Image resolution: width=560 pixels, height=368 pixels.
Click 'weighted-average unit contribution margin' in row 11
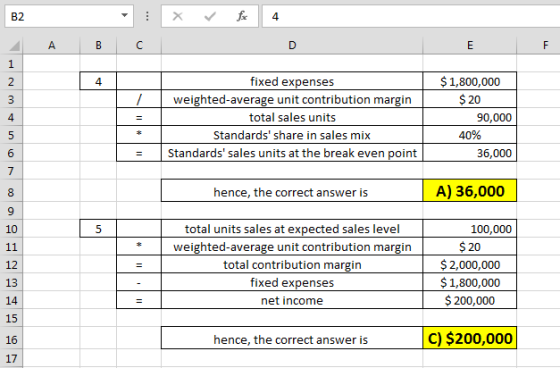pos(292,246)
